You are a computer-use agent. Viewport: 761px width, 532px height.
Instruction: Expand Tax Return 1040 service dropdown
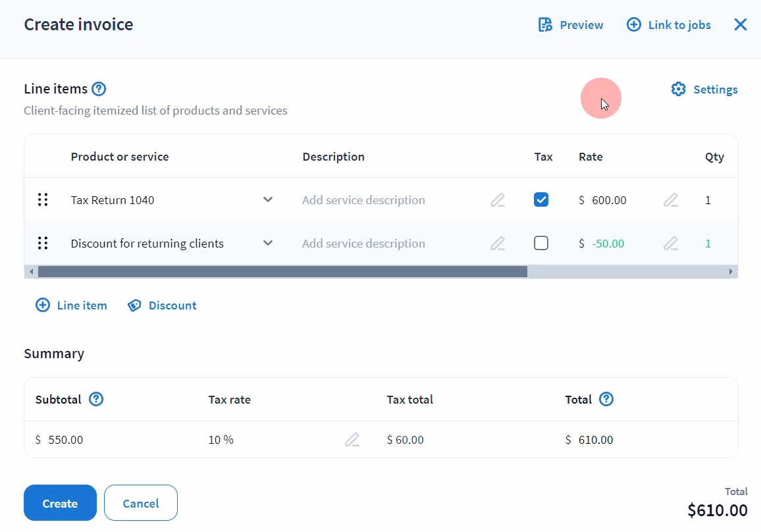coord(268,200)
